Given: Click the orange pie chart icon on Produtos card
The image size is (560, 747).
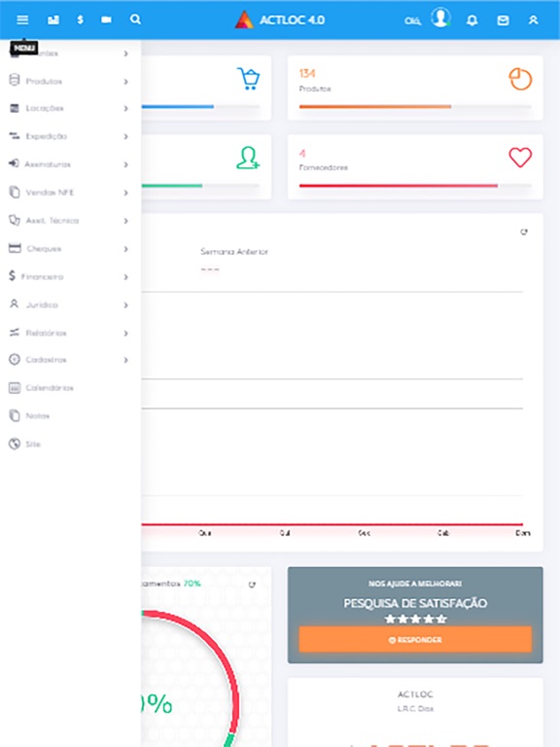Looking at the screenshot, I should pos(520,79).
